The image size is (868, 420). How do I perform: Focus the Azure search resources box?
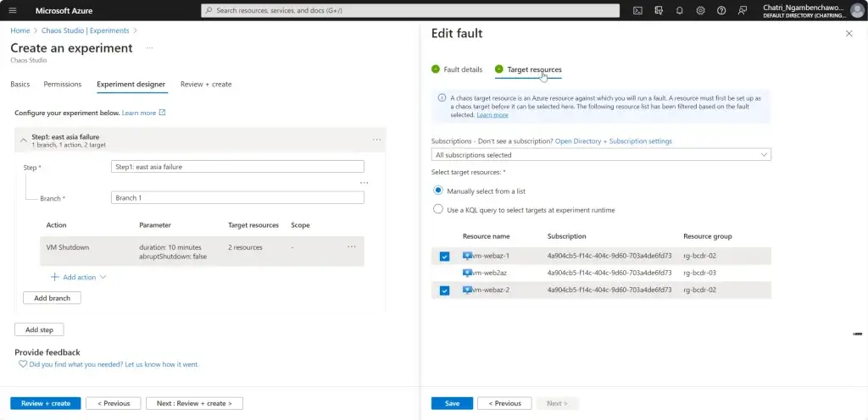pos(410,10)
